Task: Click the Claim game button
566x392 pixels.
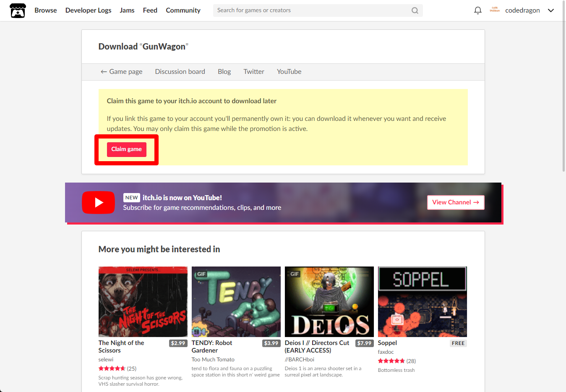Action: [126, 149]
